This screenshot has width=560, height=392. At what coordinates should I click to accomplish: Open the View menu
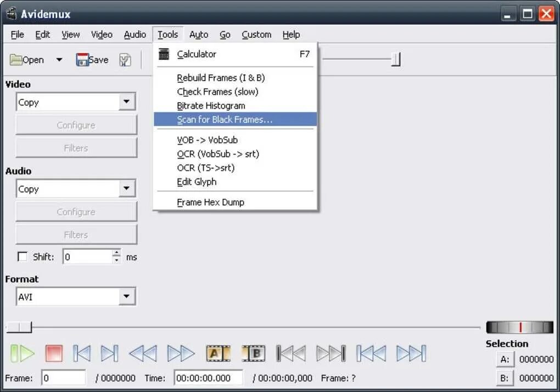tap(70, 35)
